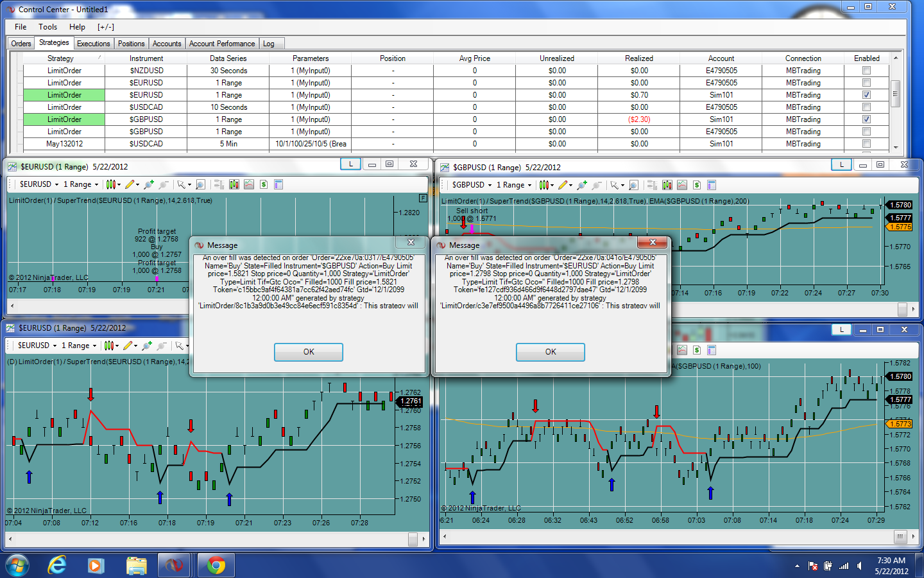Click zoom out icon in top EURUSD chart

(164, 184)
